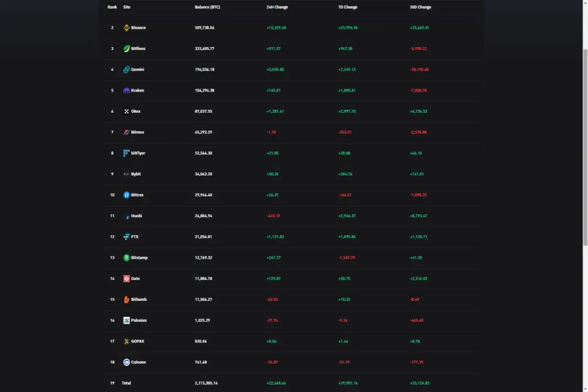Click the Bitfinex leaf icon
The image size is (588, 392).
[126, 49]
